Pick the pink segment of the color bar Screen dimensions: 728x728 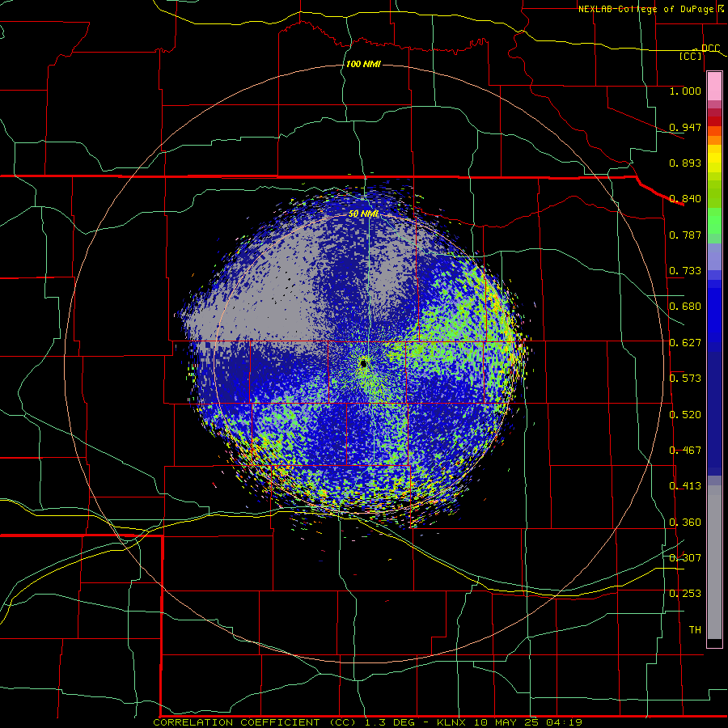coord(714,87)
